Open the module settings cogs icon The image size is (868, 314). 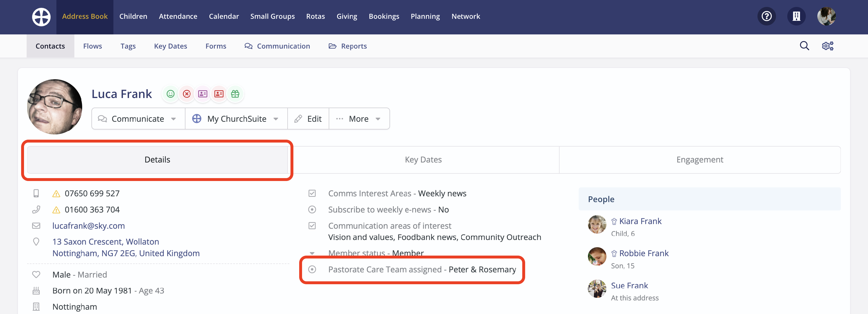point(827,46)
